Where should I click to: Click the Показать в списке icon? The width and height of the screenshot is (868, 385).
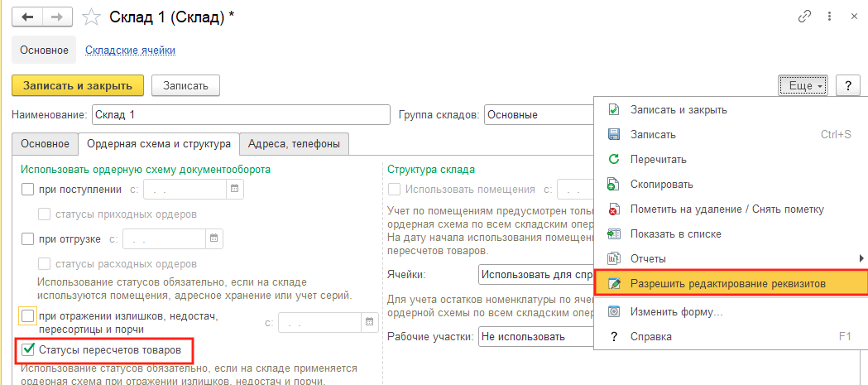tap(614, 234)
